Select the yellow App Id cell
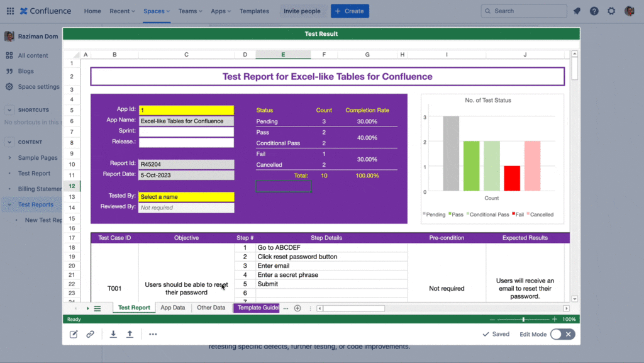This screenshot has width=644, height=363. (x=186, y=110)
